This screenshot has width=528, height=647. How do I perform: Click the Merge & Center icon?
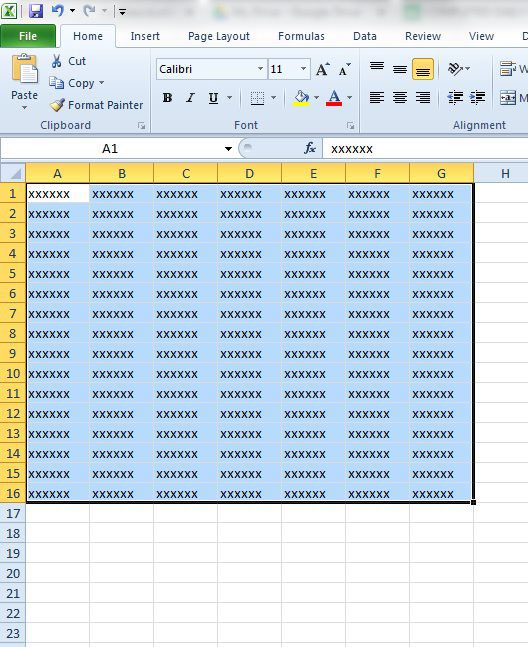tap(508, 98)
